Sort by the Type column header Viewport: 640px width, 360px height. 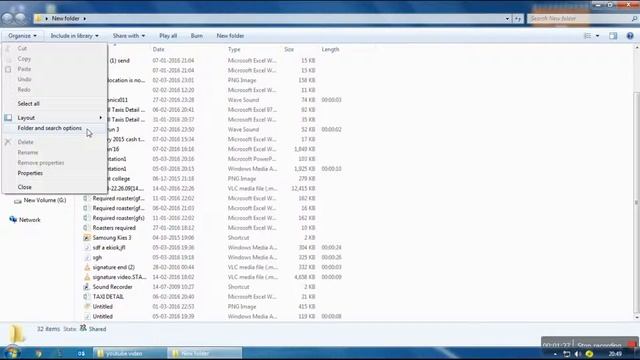pos(234,49)
